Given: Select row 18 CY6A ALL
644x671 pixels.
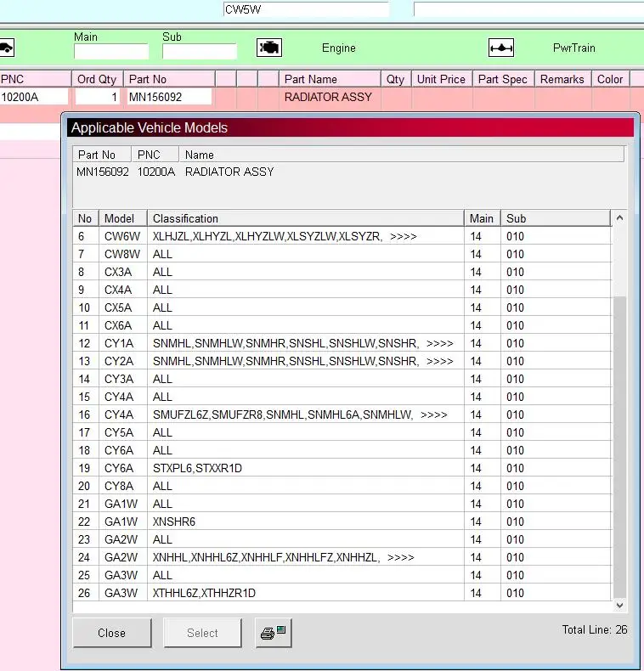Looking at the screenshot, I should [342, 450].
